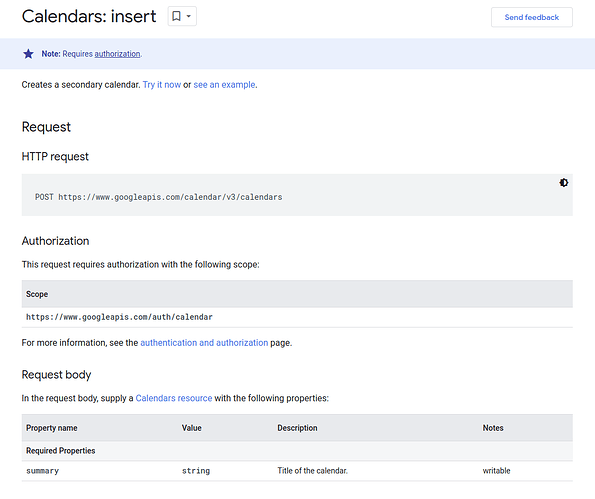Open the authorization link in the note
595x499 pixels.
click(x=117, y=54)
